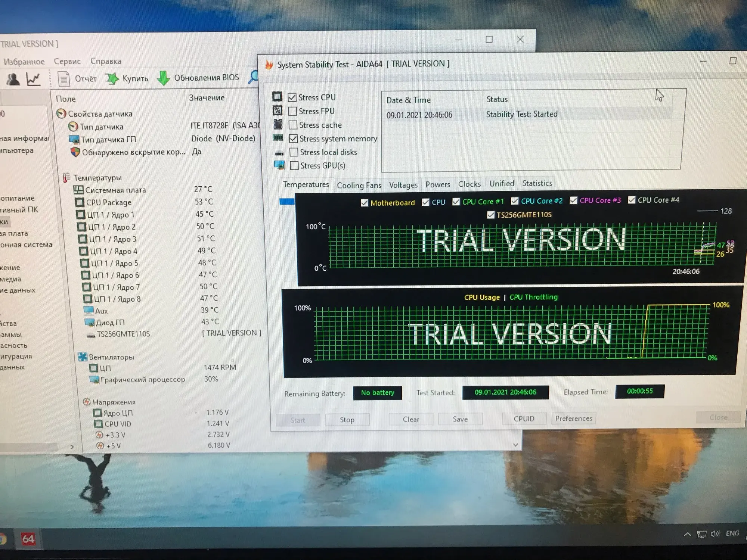The image size is (747, 560).
Task: Open the Preferences button
Action: click(x=573, y=418)
